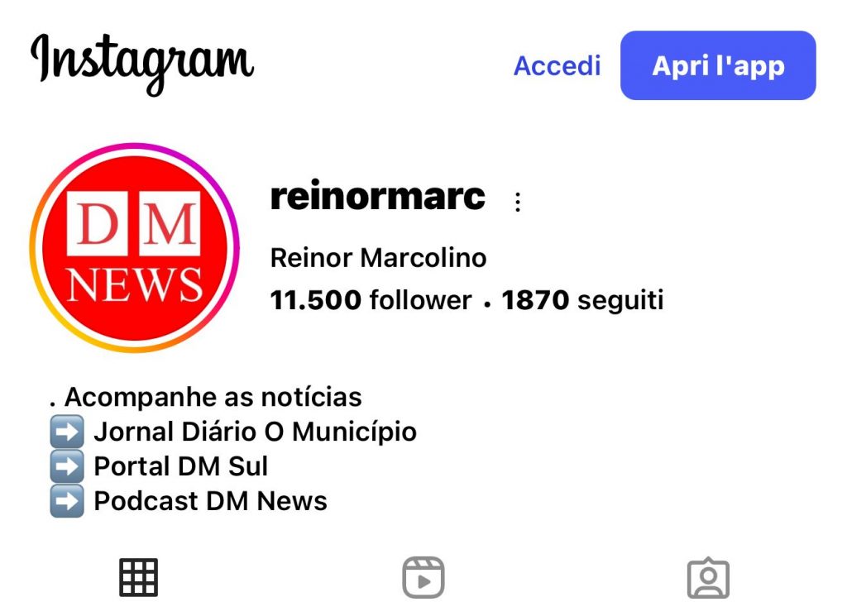Screen dimensions: 847x616
Task: View the 11.500 follower list
Action: tap(371, 299)
